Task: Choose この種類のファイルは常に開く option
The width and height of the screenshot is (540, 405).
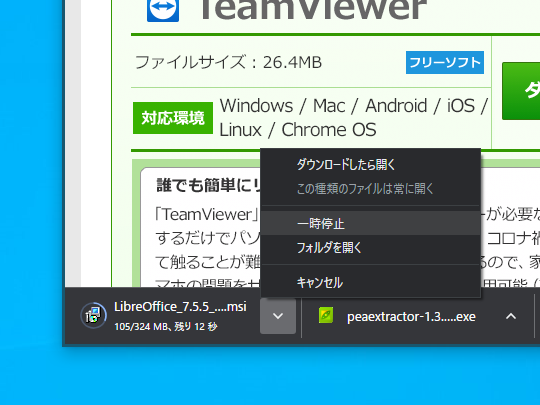Action: (371, 189)
